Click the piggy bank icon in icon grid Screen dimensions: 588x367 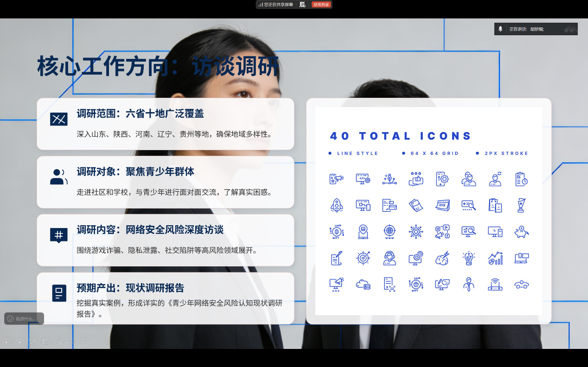pos(522,232)
